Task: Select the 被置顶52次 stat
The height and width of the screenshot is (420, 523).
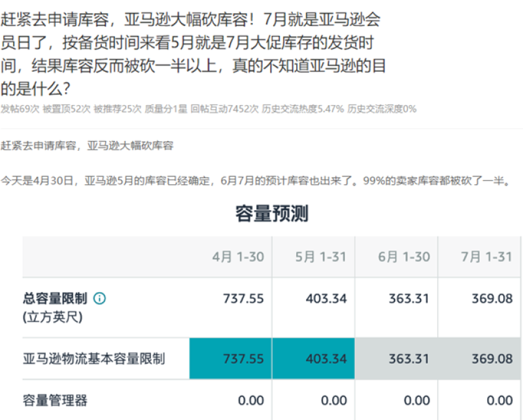Action: point(66,109)
